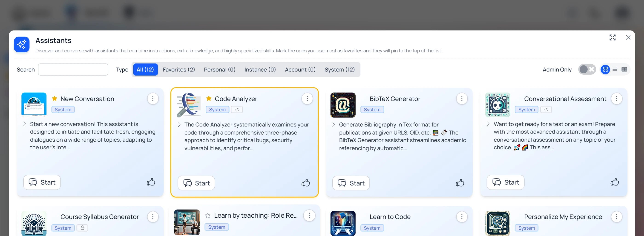Close the Assistants dialog
Viewport: 644px width, 236px height.
point(628,37)
